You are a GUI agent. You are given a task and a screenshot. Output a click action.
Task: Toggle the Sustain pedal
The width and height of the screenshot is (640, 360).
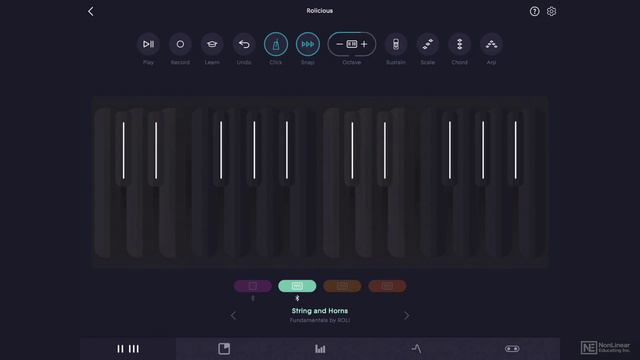click(x=396, y=44)
